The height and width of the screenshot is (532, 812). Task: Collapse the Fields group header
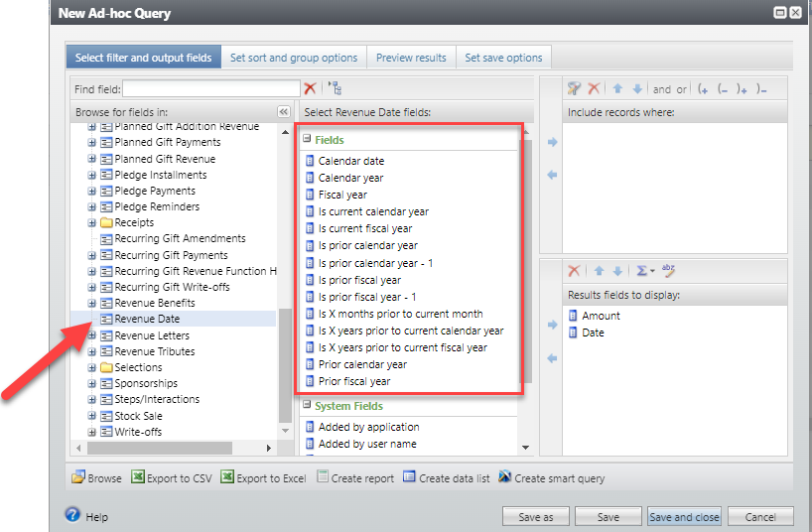pyautogui.click(x=308, y=140)
